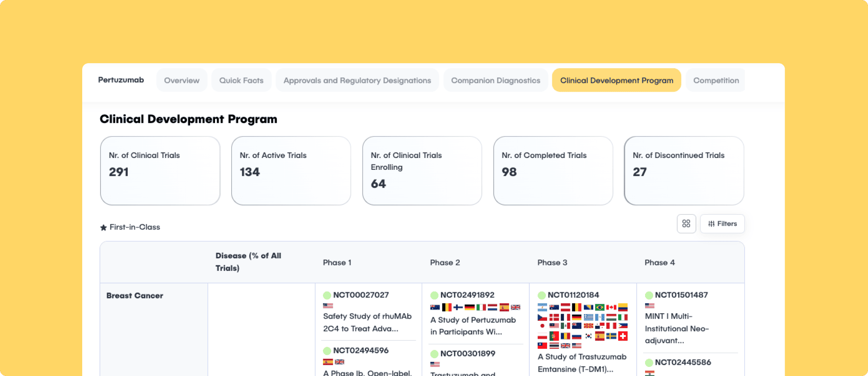Toggle the status dot beside NCT02445586
Image resolution: width=868 pixels, height=376 pixels.
649,362
